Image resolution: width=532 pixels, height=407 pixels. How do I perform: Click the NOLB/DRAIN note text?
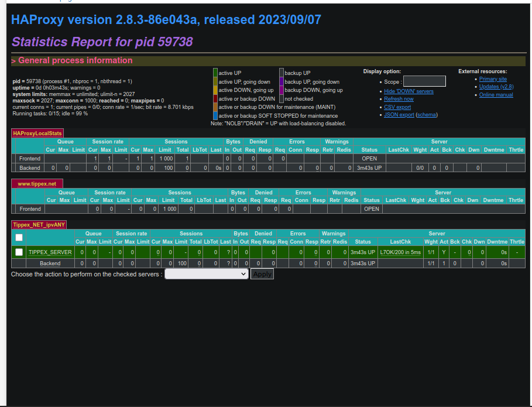(278, 124)
